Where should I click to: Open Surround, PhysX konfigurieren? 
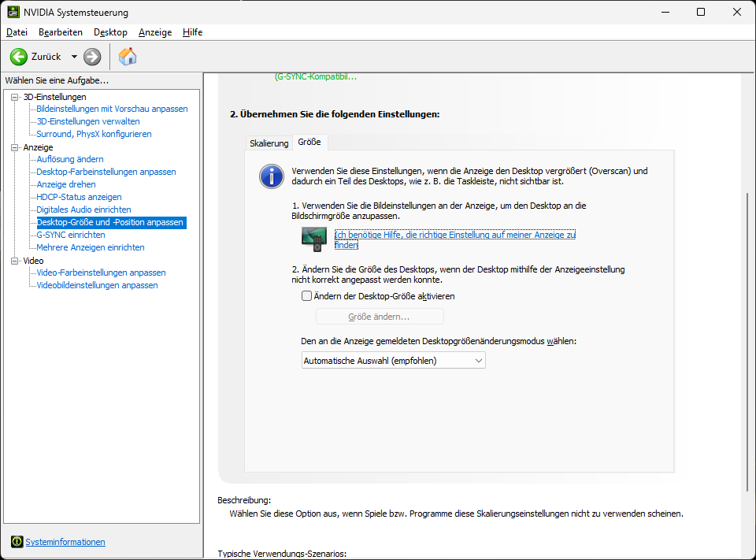click(x=94, y=134)
